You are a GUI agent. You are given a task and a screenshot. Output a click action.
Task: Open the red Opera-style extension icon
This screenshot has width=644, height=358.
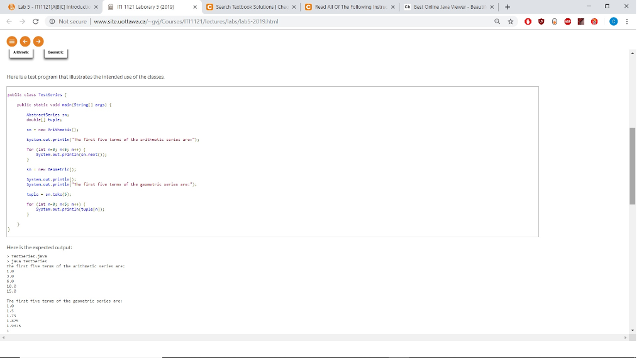[528, 21]
